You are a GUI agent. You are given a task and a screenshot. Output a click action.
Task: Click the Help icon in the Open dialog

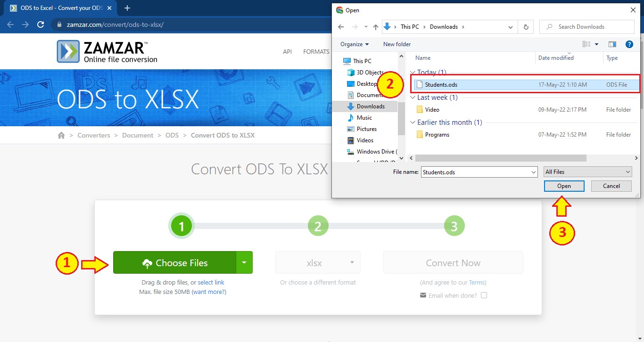[629, 44]
